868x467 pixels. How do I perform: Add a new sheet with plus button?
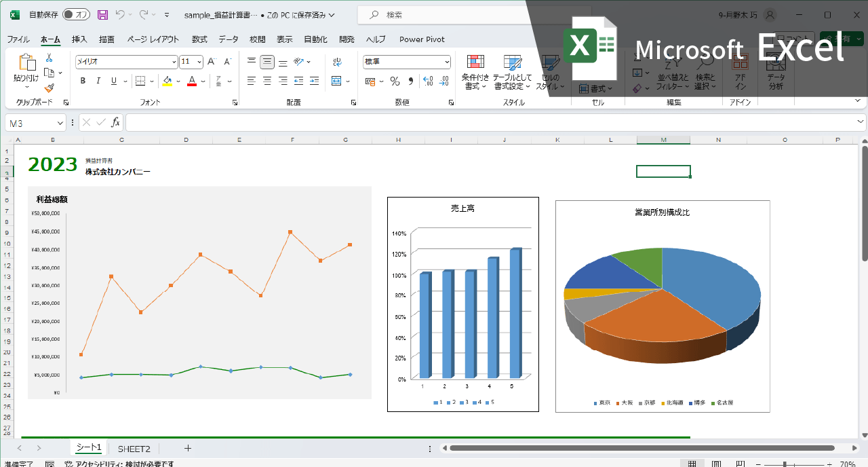click(x=188, y=448)
